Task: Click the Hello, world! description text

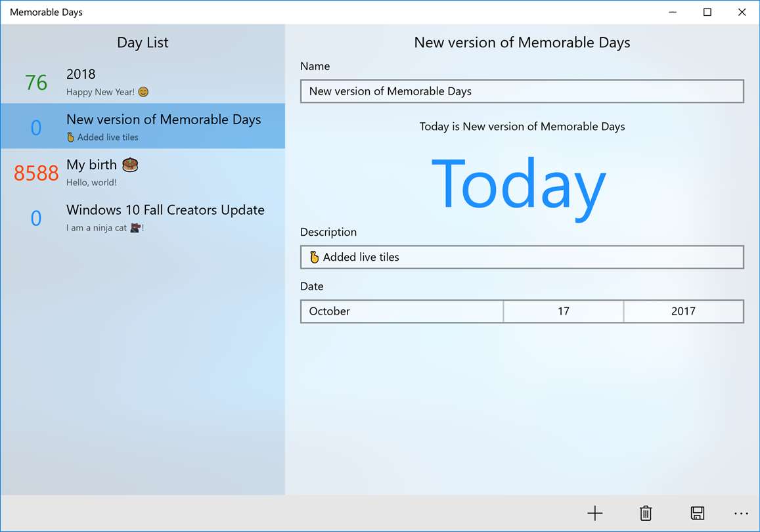Action: [91, 183]
